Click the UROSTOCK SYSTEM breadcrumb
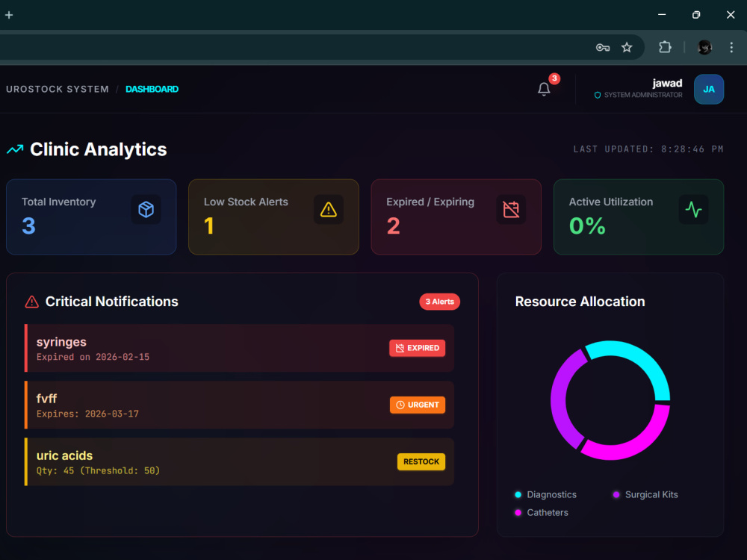The image size is (747, 560). [58, 89]
